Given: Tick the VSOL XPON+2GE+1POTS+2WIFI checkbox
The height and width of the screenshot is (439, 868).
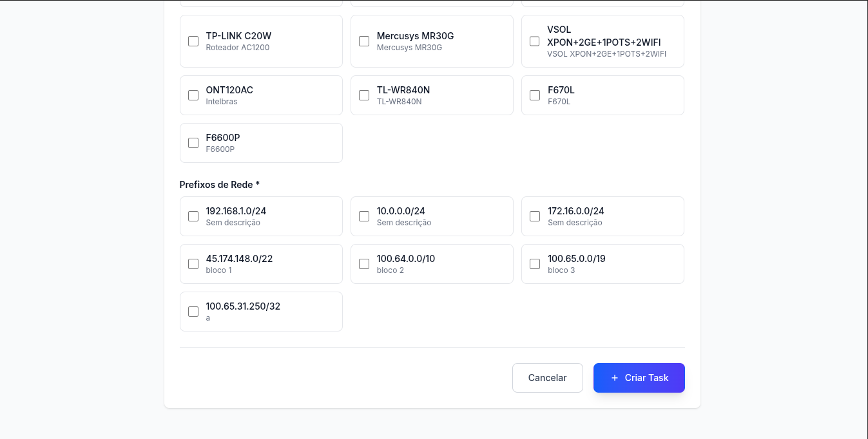Looking at the screenshot, I should coord(535,41).
